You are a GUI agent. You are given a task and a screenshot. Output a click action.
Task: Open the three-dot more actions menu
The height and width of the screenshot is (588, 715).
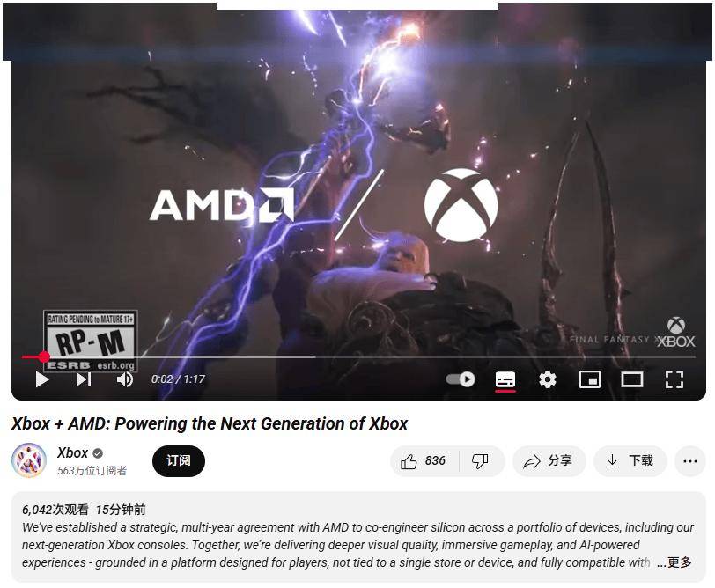pos(690,461)
